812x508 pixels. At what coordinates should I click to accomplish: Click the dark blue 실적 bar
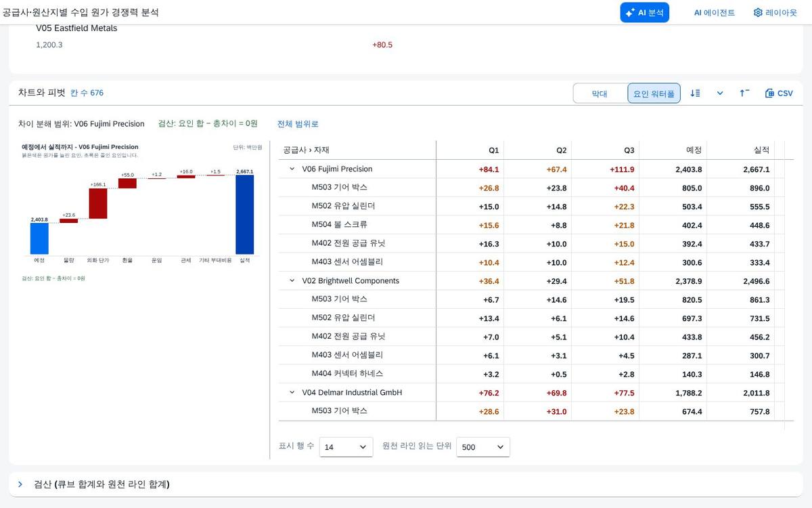point(245,215)
